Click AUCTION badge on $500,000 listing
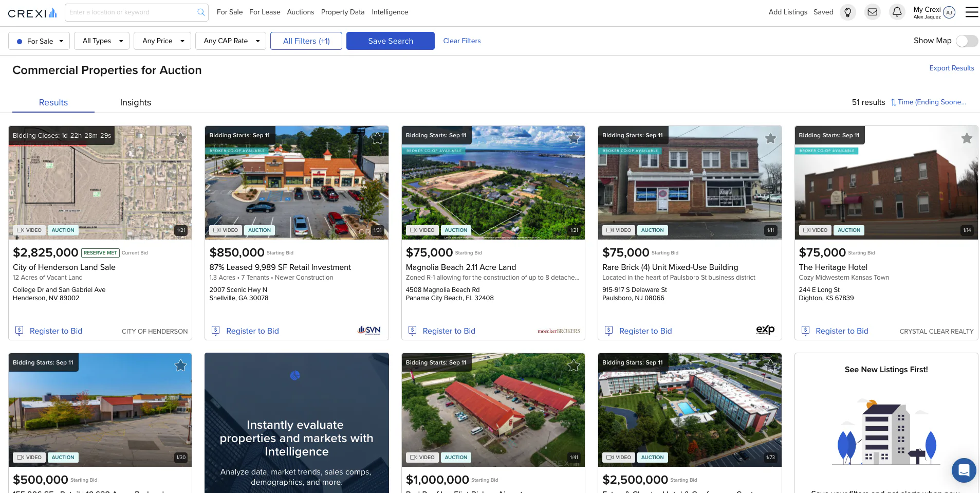The width and height of the screenshot is (980, 493). [63, 458]
